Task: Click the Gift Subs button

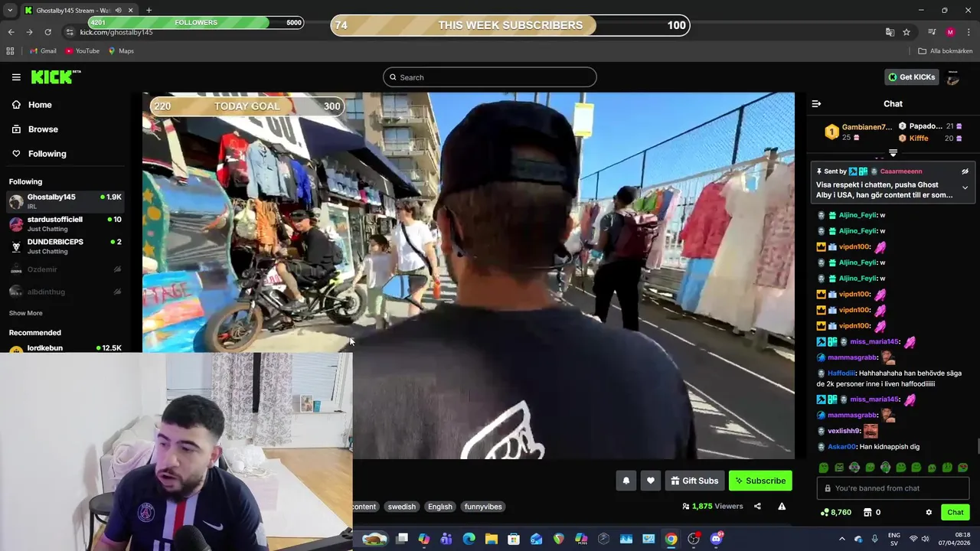Action: tap(694, 481)
